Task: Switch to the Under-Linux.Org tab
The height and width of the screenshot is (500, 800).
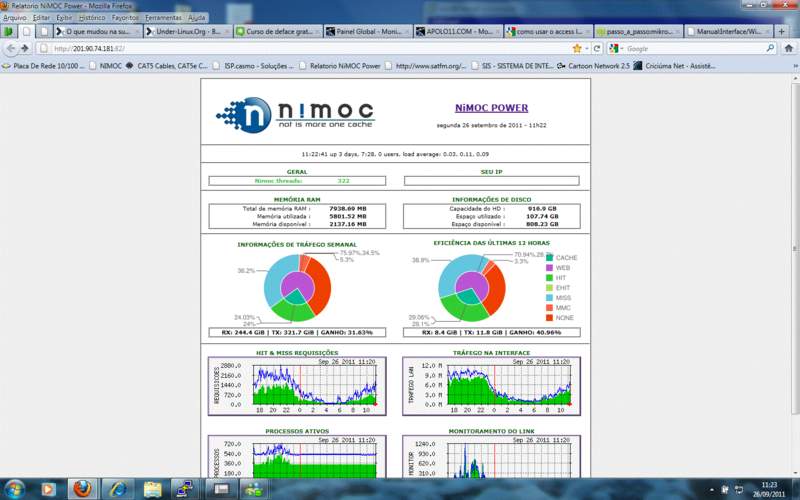Action: (187, 32)
